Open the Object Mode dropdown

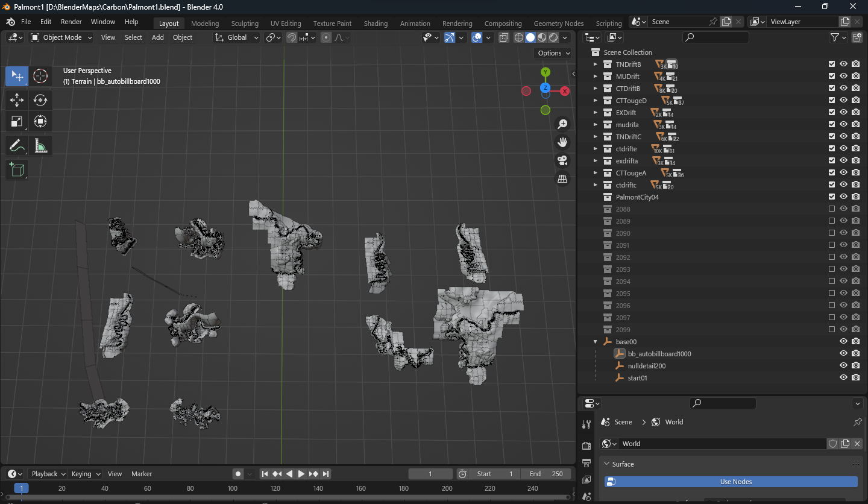click(61, 37)
